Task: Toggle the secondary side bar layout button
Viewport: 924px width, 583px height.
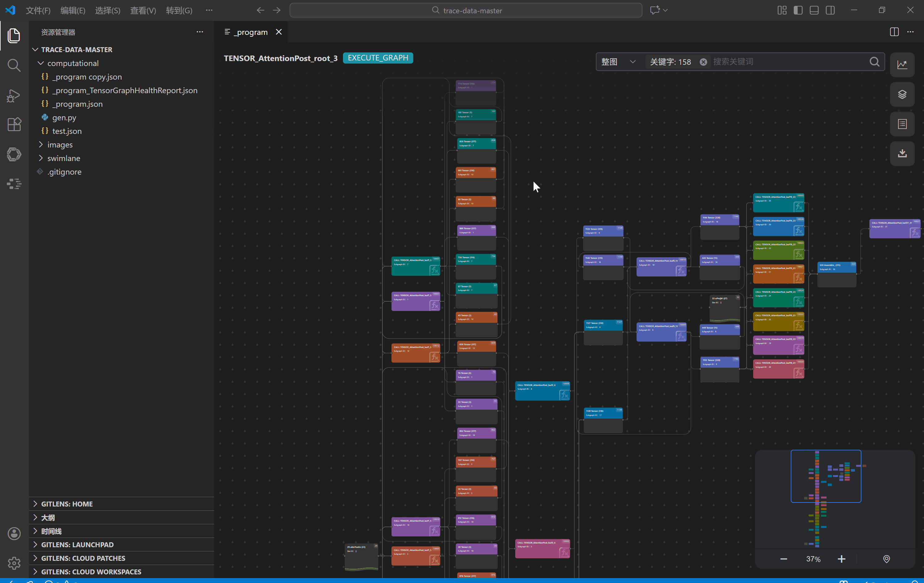Action: point(830,10)
